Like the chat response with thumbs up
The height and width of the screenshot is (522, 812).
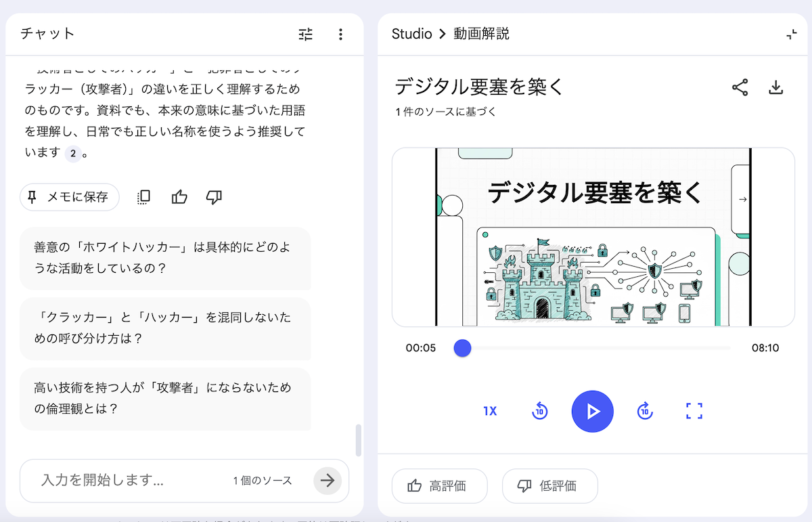(x=179, y=197)
